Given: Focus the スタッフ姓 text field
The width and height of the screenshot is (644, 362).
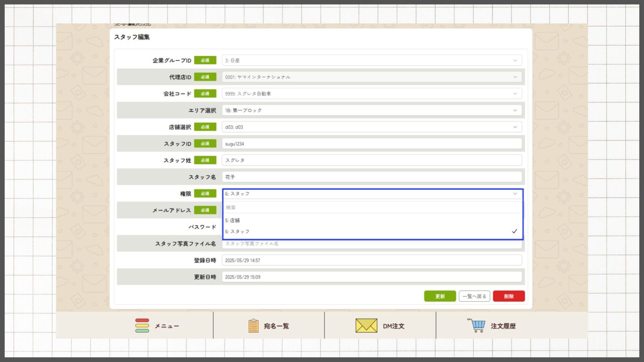Looking at the screenshot, I should coord(371,160).
